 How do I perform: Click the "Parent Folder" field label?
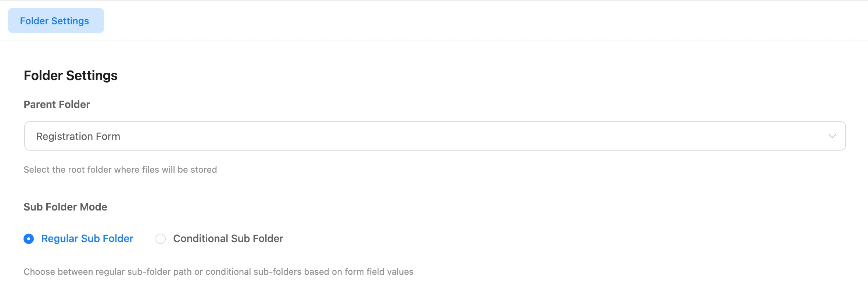[57, 105]
